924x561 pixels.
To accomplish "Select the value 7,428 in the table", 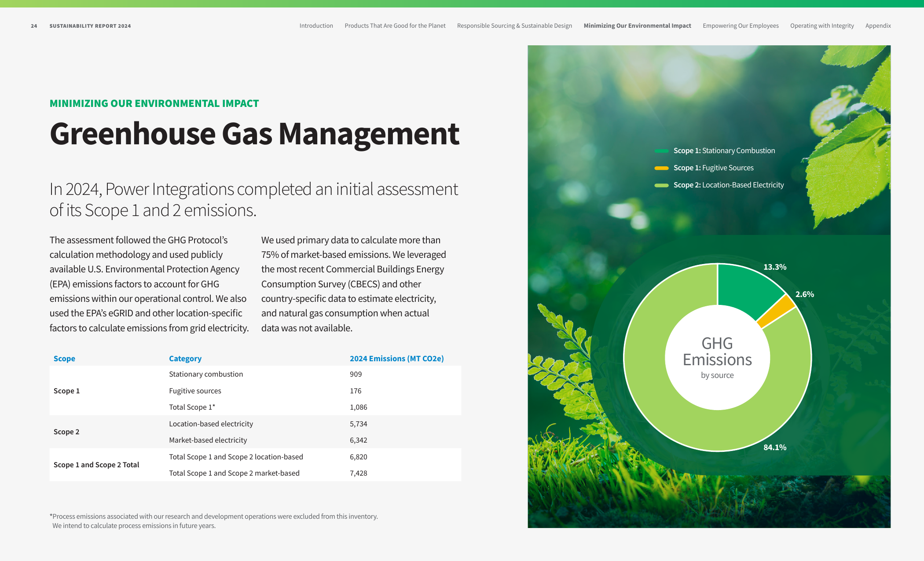I will point(358,473).
